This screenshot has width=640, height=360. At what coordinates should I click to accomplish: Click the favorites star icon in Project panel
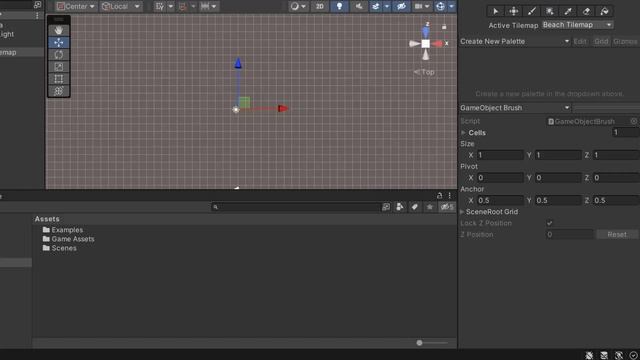[x=429, y=207]
